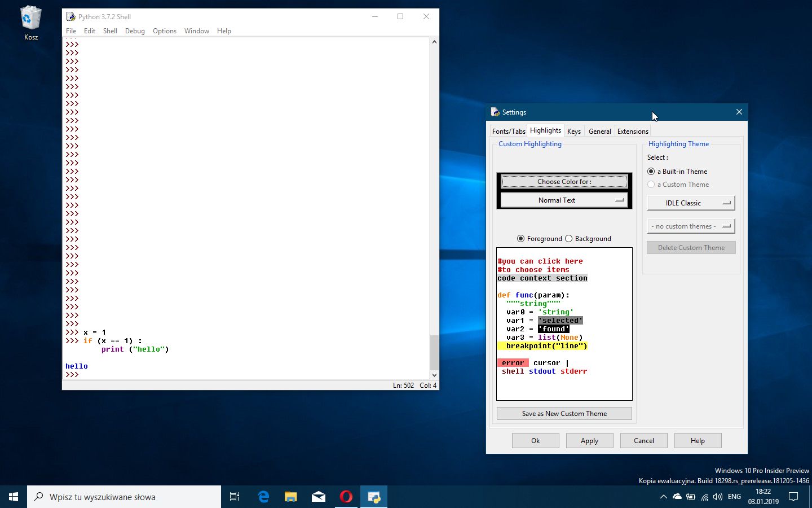This screenshot has height=508, width=812.
Task: Click the Apply button in Settings
Action: [x=589, y=441]
